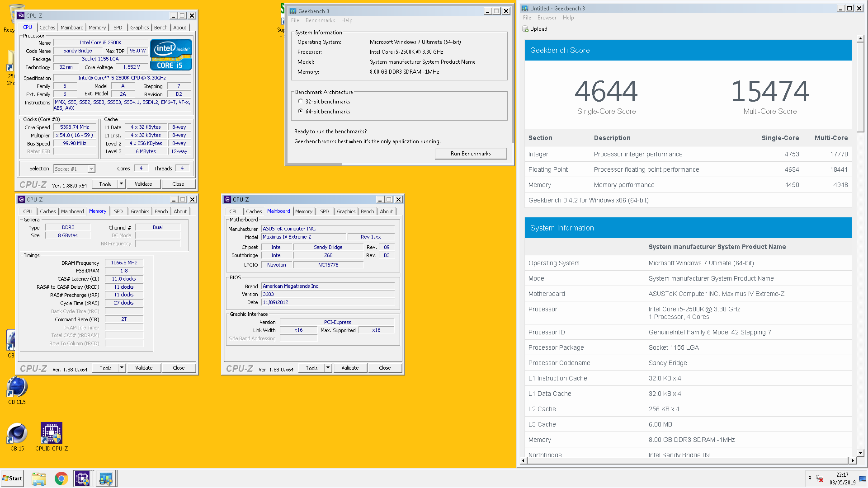Click the Multi-Core Score 15474
This screenshot has height=488, width=868.
tap(770, 91)
